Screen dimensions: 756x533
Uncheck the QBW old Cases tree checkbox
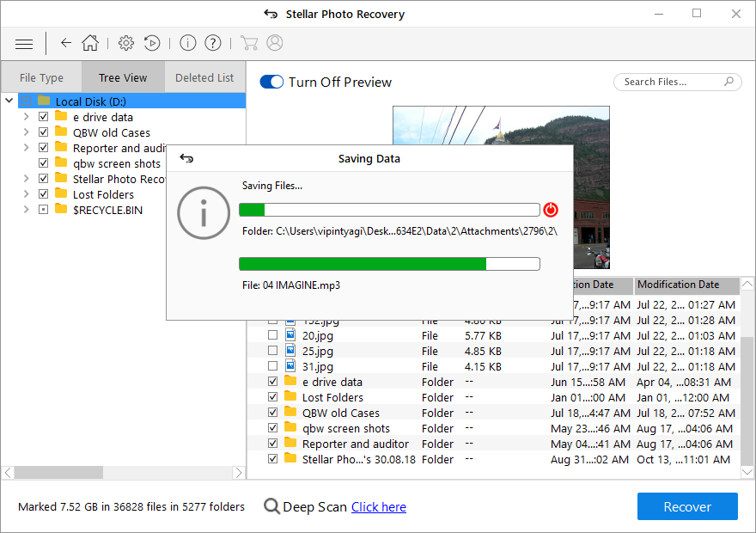tap(43, 132)
